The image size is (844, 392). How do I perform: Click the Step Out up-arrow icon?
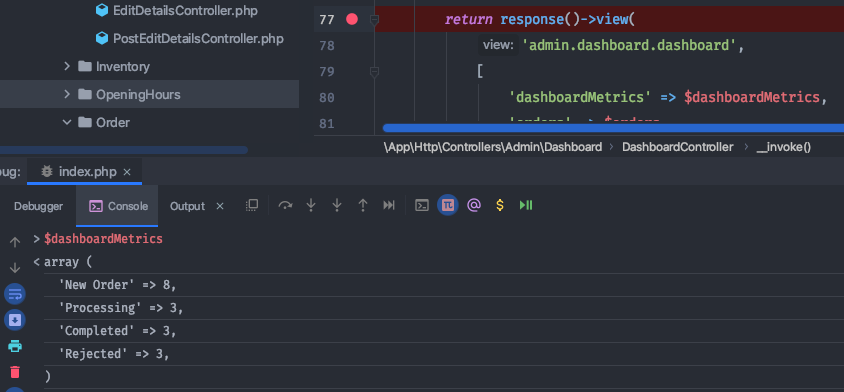coord(363,205)
